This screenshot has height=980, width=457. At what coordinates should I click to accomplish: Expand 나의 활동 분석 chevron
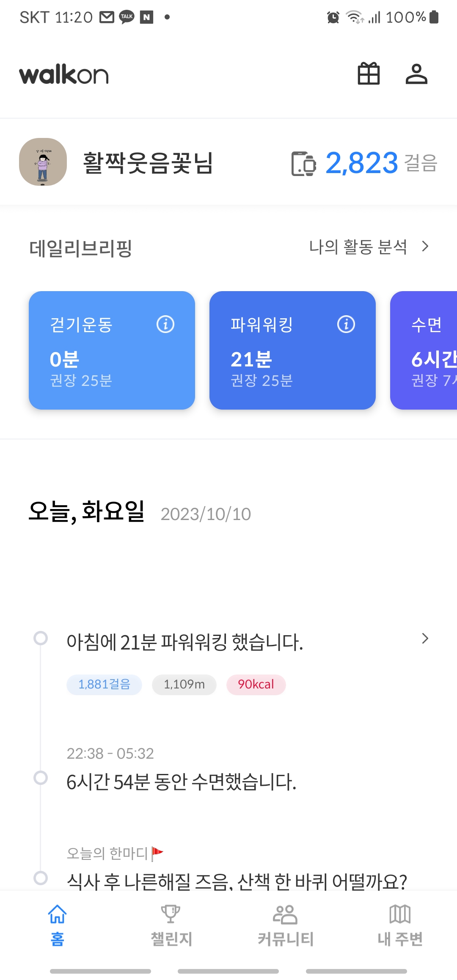425,246
